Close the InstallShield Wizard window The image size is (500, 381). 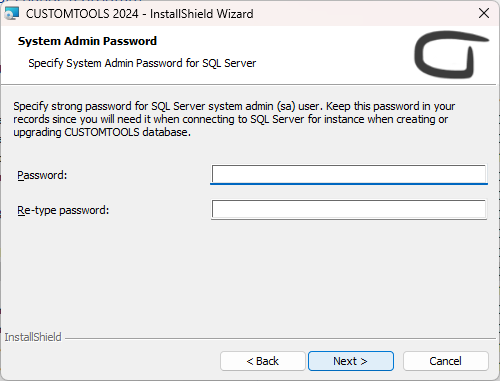(x=484, y=13)
